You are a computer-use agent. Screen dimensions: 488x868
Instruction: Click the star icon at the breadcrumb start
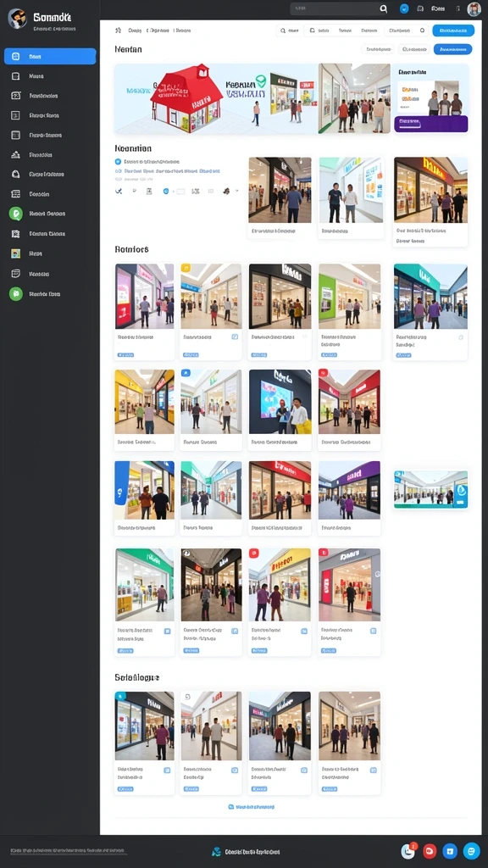pos(118,31)
